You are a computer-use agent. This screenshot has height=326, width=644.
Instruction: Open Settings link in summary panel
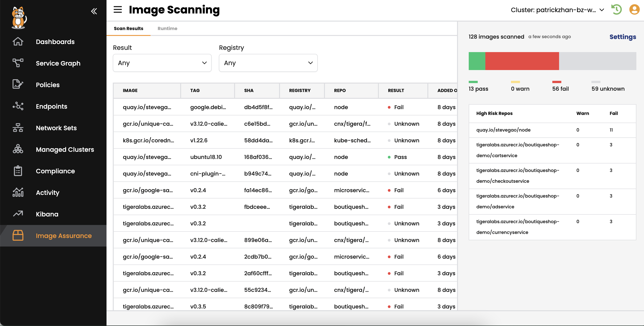(x=622, y=37)
